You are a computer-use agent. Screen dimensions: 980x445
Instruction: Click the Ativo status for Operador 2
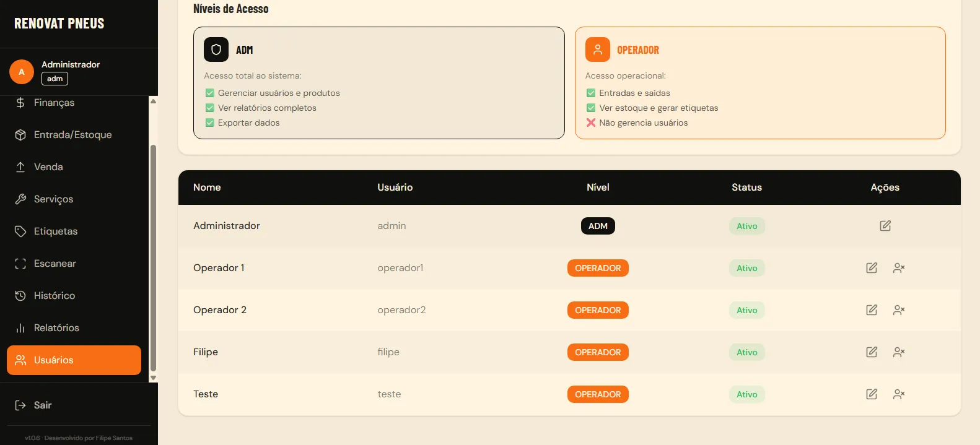[x=747, y=310]
